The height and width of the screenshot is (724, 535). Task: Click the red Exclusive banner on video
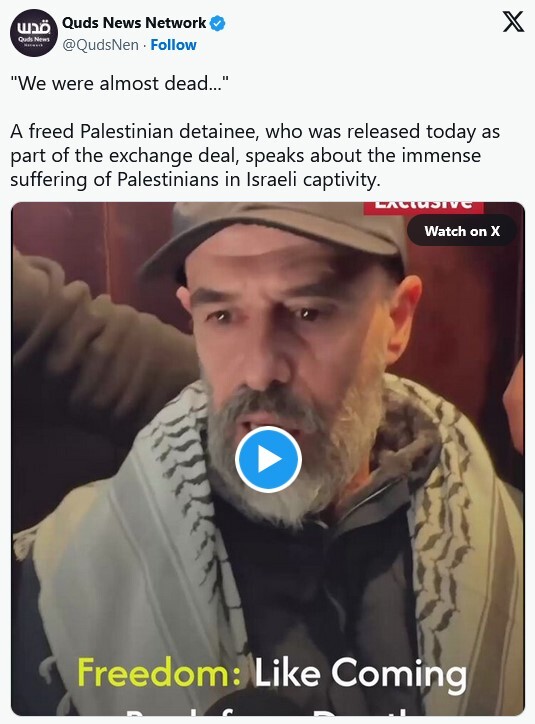(x=423, y=207)
